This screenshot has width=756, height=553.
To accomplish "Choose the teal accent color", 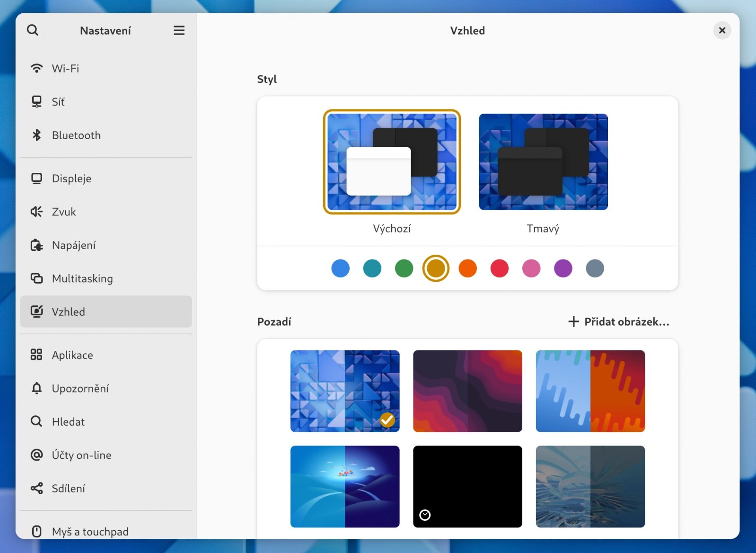I will click(x=372, y=268).
